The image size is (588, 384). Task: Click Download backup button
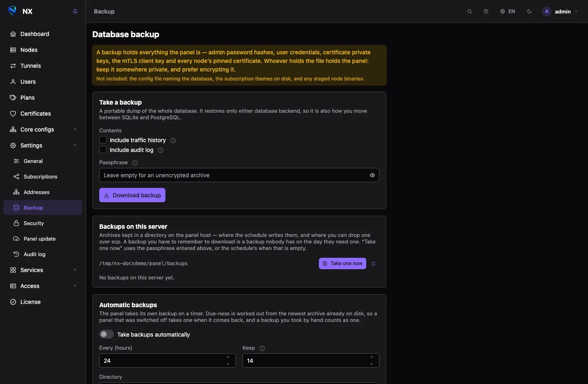[x=132, y=195]
